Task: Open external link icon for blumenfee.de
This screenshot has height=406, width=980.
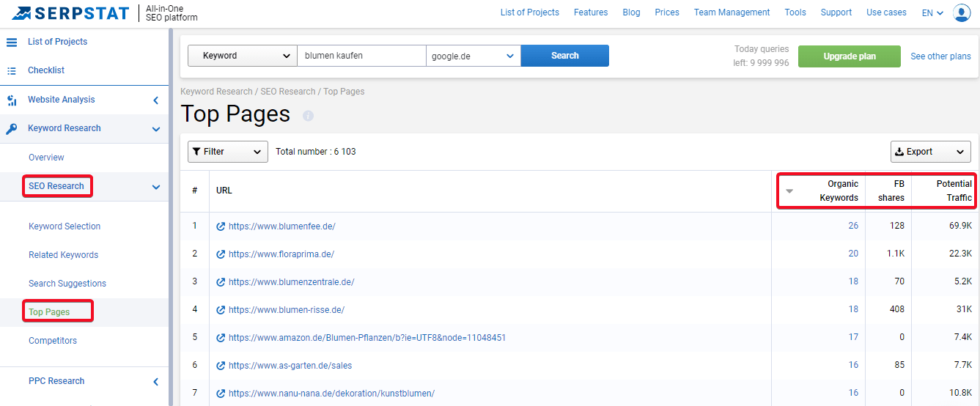Action: pos(221,226)
